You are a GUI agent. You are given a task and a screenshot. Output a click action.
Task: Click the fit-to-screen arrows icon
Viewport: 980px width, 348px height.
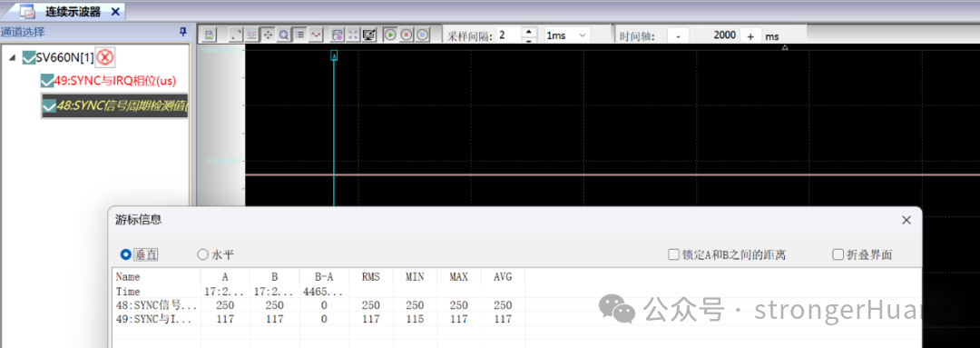(x=353, y=35)
